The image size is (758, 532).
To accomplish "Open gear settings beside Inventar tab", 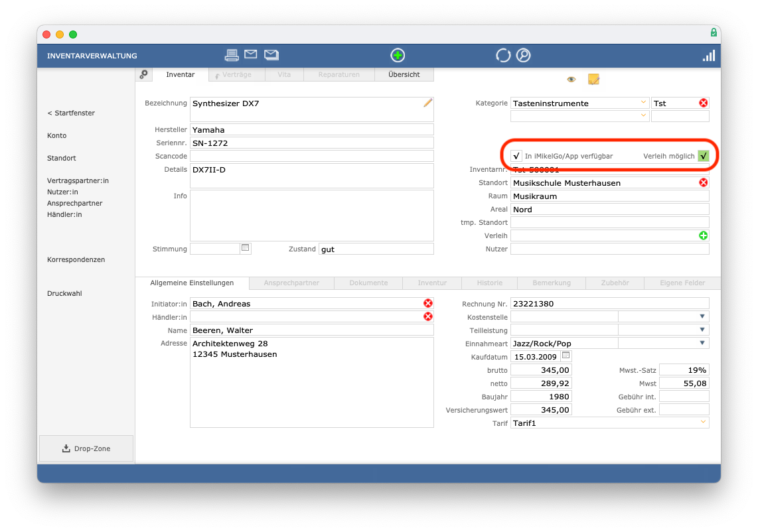I will [x=143, y=74].
